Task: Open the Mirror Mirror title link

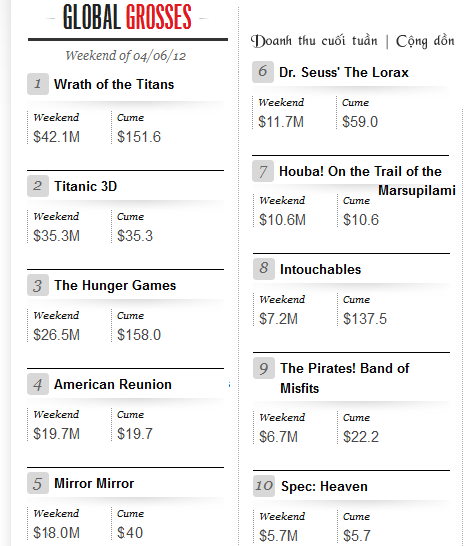Action: pos(94,483)
